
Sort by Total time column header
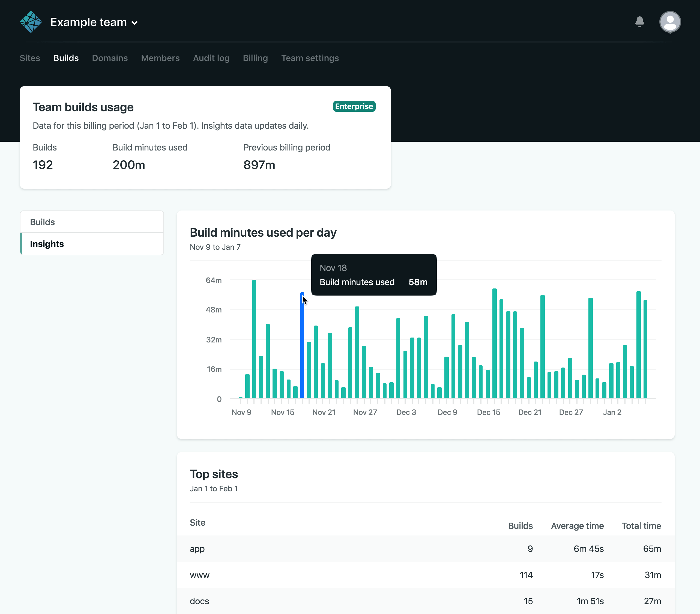(x=641, y=526)
